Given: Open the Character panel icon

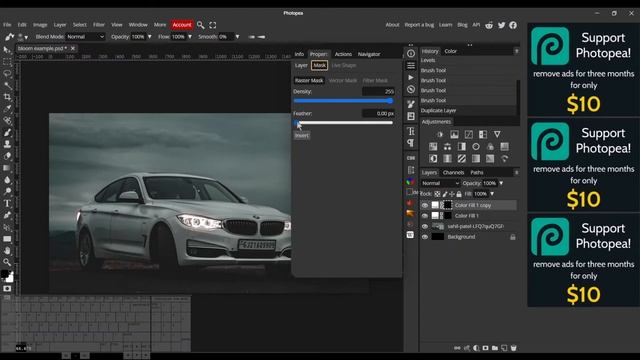Looking at the screenshot, I should (411, 131).
